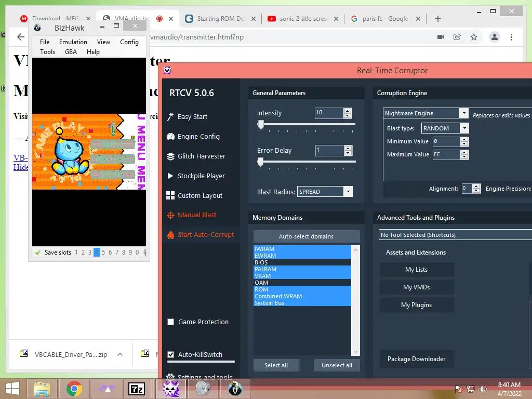532x399 pixels.
Task: Open File Explorer from taskbar
Action: [x=42, y=389]
